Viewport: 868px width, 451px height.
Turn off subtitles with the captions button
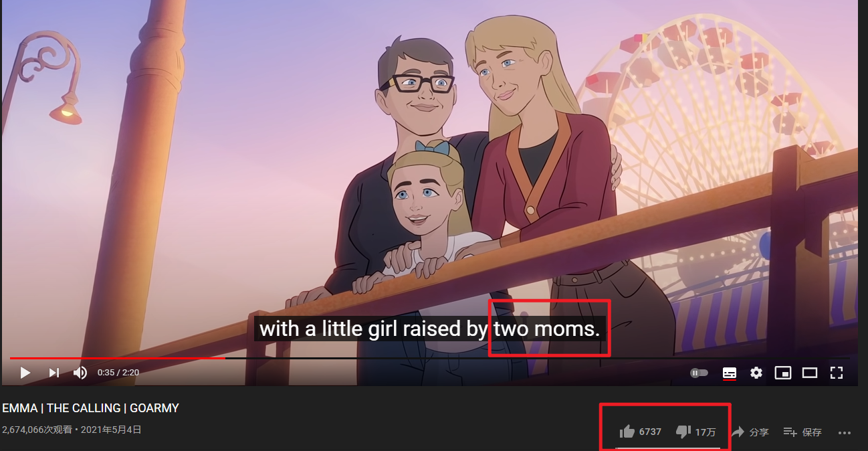(730, 373)
